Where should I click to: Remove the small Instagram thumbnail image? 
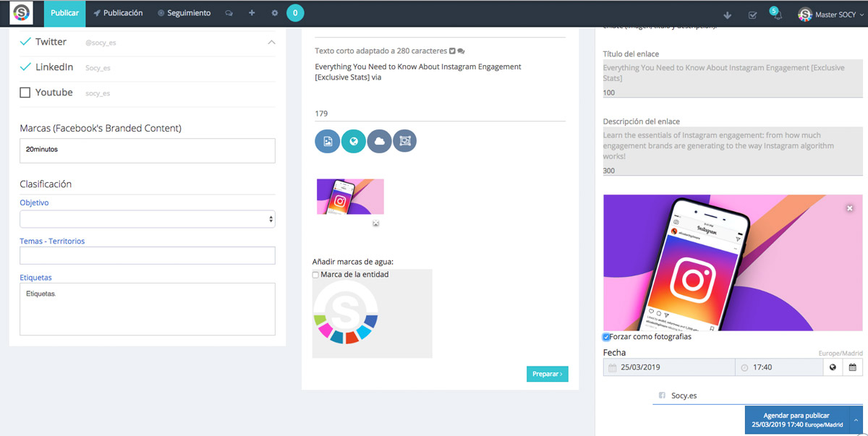tap(376, 223)
